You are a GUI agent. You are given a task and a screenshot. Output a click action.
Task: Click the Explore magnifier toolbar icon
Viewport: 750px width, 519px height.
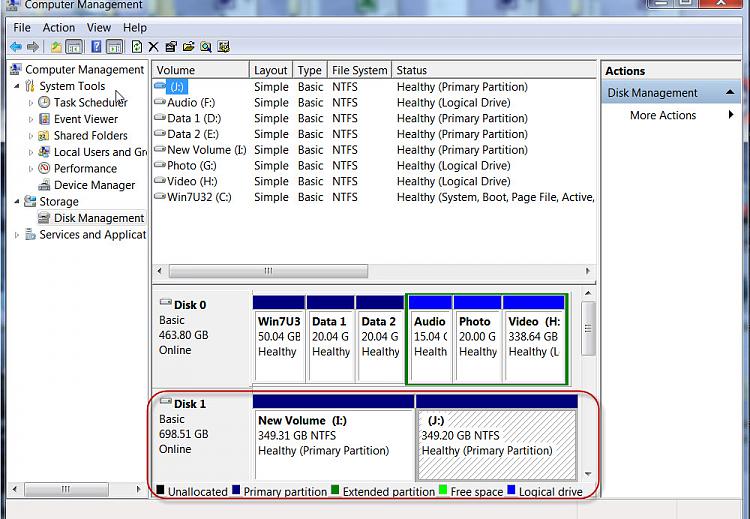[206, 47]
